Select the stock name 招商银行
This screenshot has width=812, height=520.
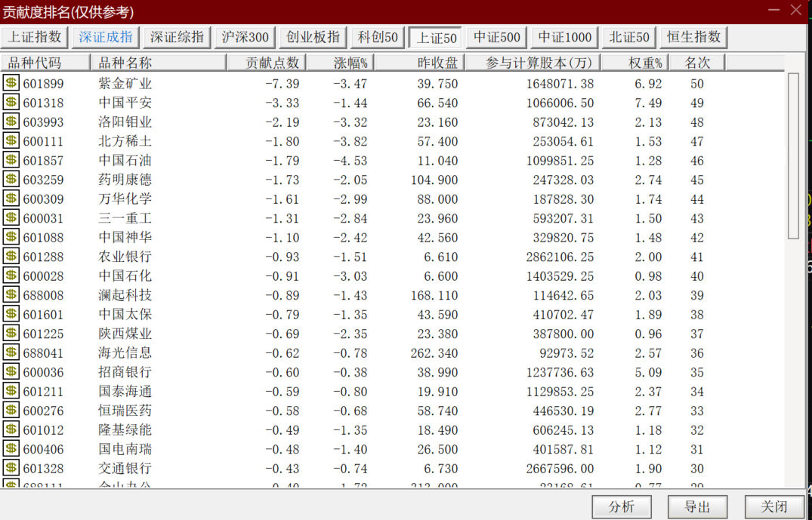pyautogui.click(x=125, y=372)
